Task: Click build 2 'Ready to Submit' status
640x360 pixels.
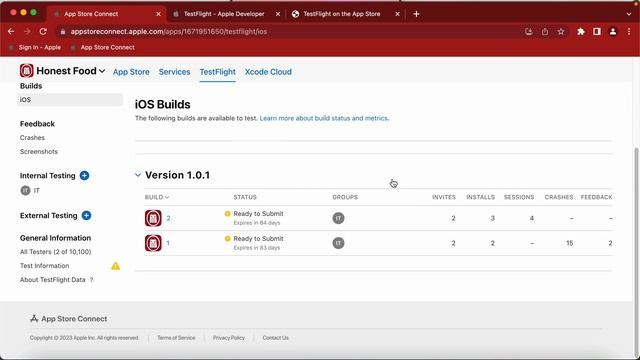Action: coord(258,213)
